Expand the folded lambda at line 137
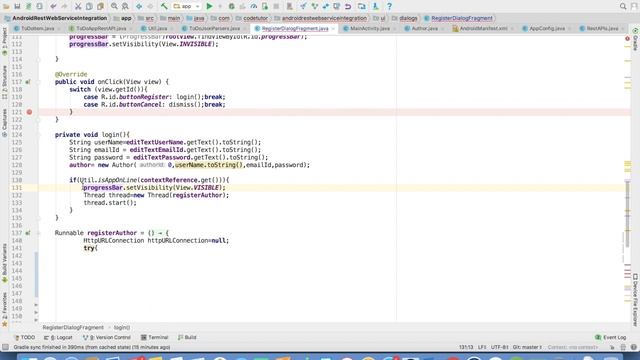 click(38, 233)
